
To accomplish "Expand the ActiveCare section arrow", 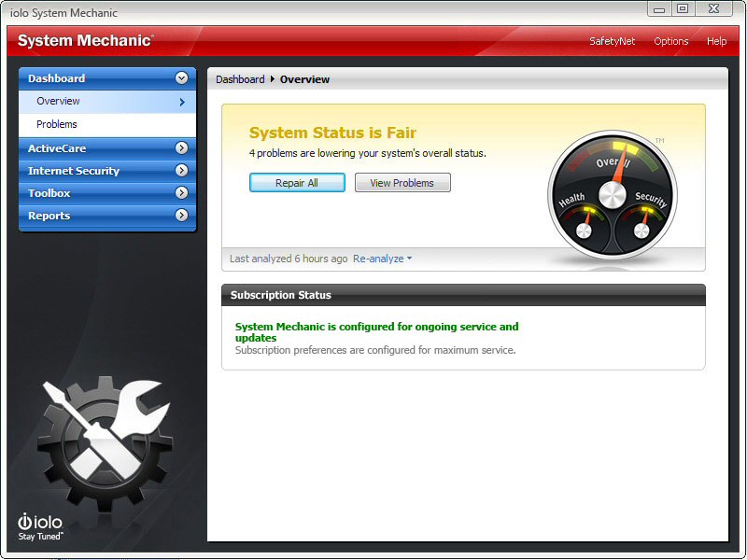I will [x=181, y=148].
